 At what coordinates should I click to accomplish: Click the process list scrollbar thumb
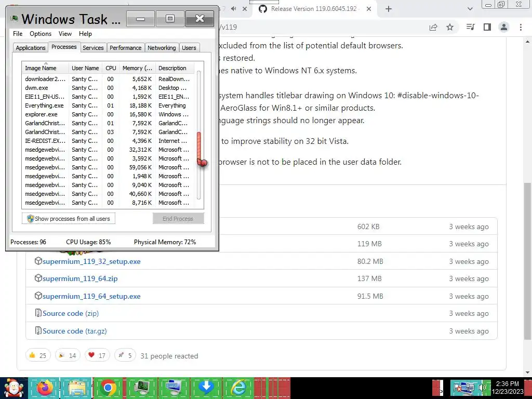coord(199,148)
